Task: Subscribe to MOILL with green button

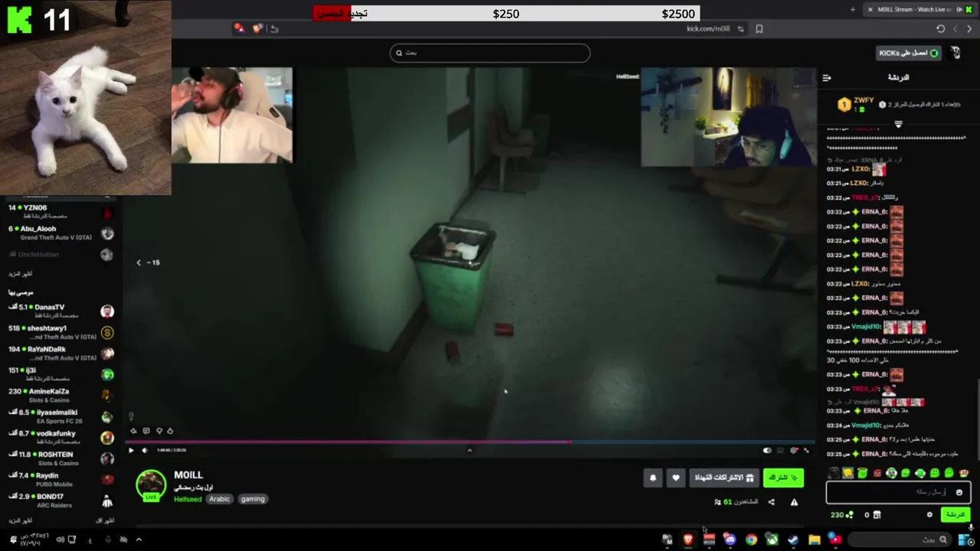Action: click(783, 478)
